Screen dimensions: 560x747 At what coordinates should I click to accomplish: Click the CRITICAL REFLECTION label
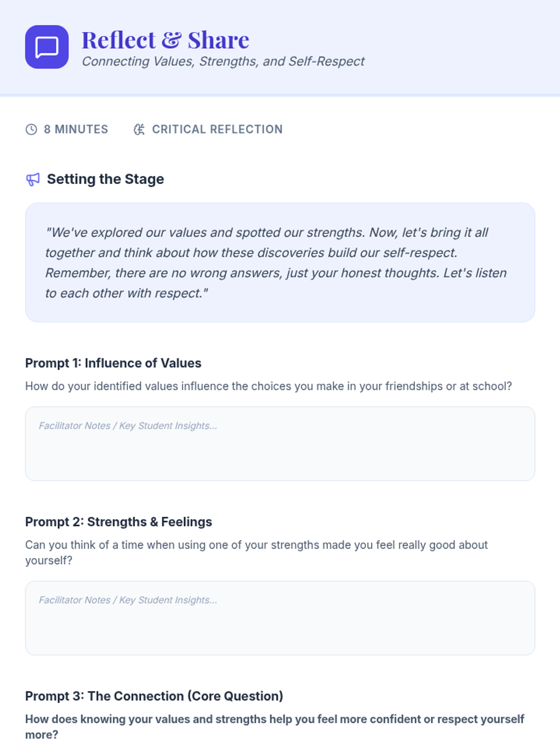[x=217, y=129]
